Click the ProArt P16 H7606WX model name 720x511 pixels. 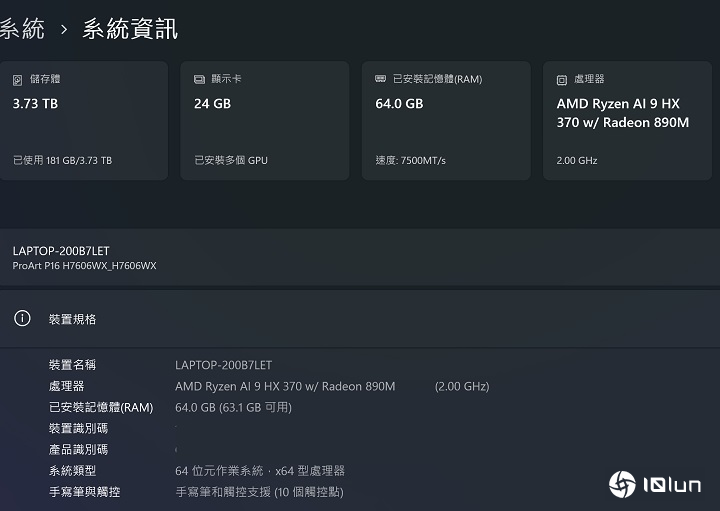tap(84, 266)
